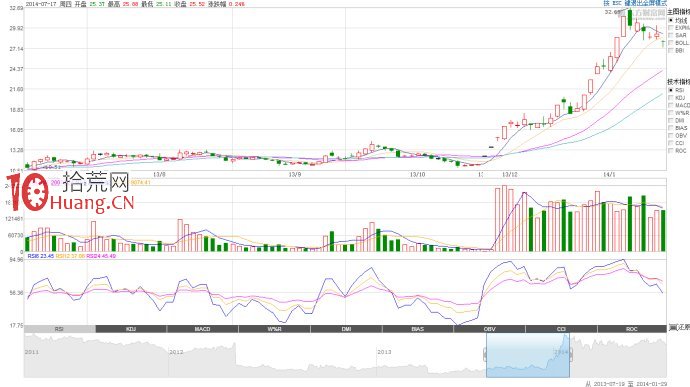Grab the right handle of timeline range selector
Screen dimensions: 690x387
(571, 354)
